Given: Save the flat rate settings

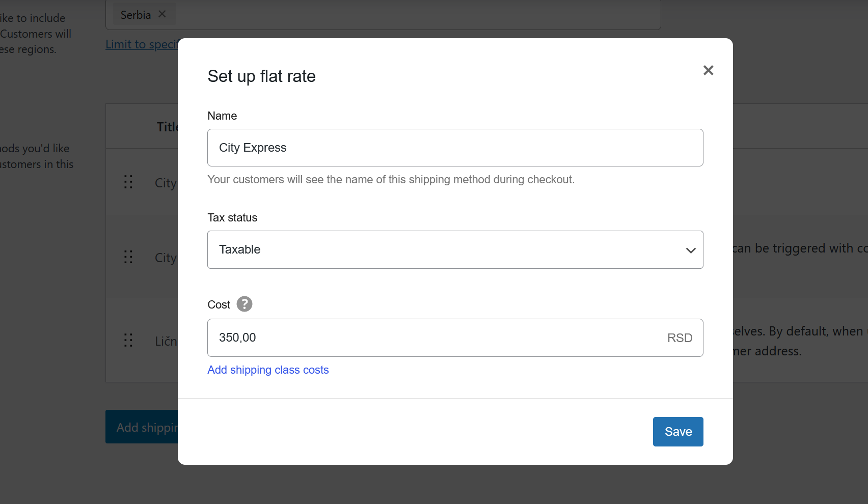Looking at the screenshot, I should tap(678, 432).
